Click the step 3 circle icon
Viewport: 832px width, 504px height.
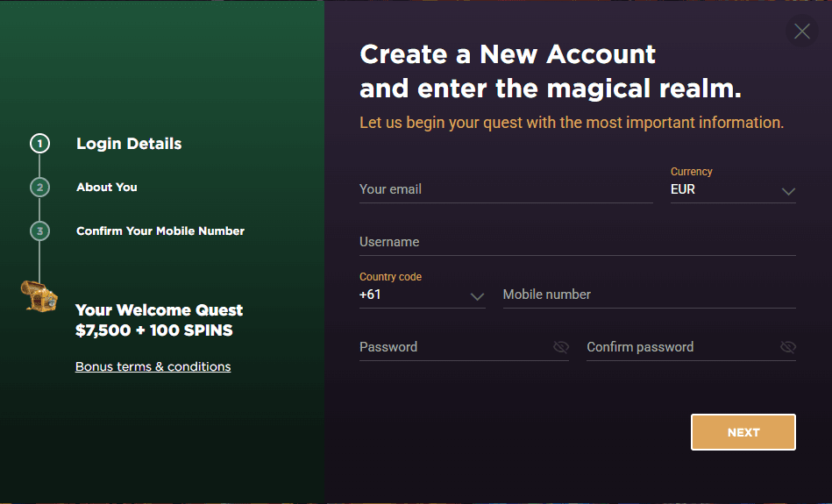point(39,231)
